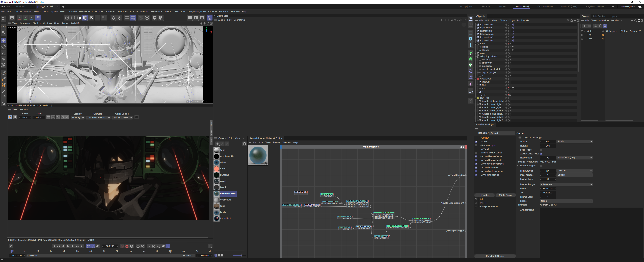Enable the Enable Snap magnet icon
This screenshot has height=262, width=644.
[x=113, y=17]
